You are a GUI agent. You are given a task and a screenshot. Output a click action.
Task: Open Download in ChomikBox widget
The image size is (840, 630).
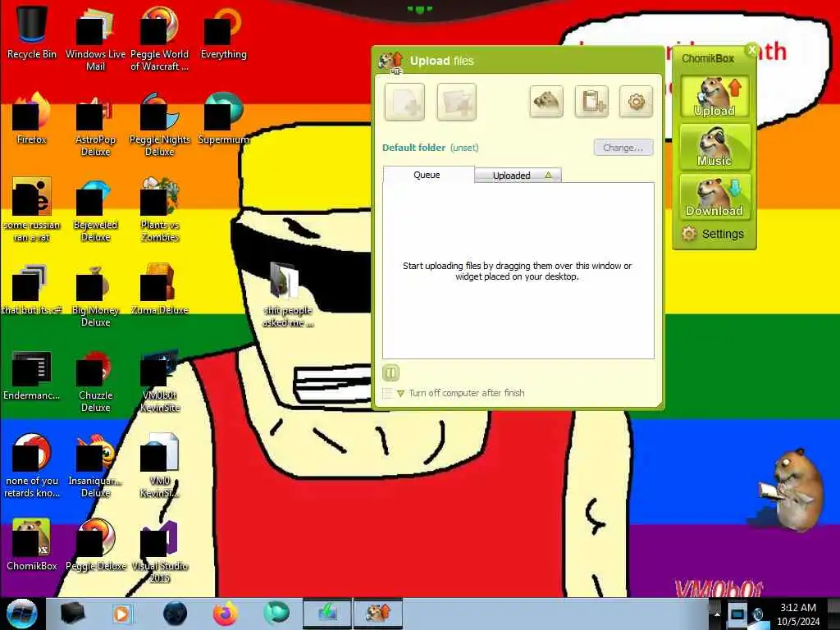coord(714,197)
